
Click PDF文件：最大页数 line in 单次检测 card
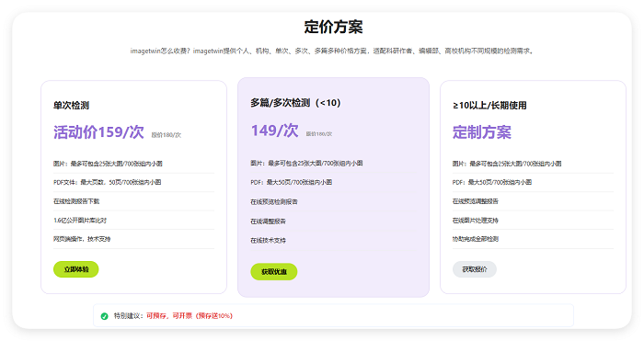tap(108, 182)
